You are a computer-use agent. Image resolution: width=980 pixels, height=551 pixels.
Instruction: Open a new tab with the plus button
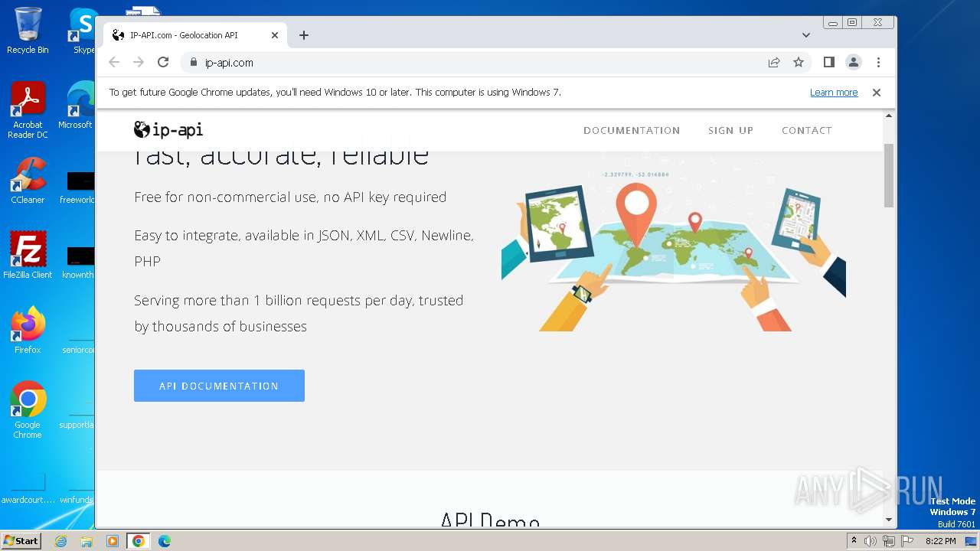tap(304, 35)
